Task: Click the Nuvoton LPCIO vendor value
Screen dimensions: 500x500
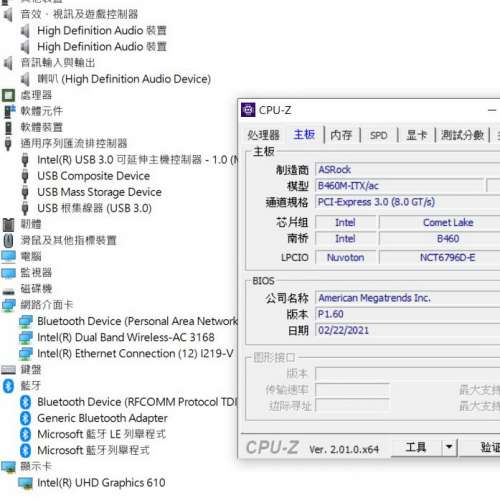Action: pyautogui.click(x=346, y=257)
